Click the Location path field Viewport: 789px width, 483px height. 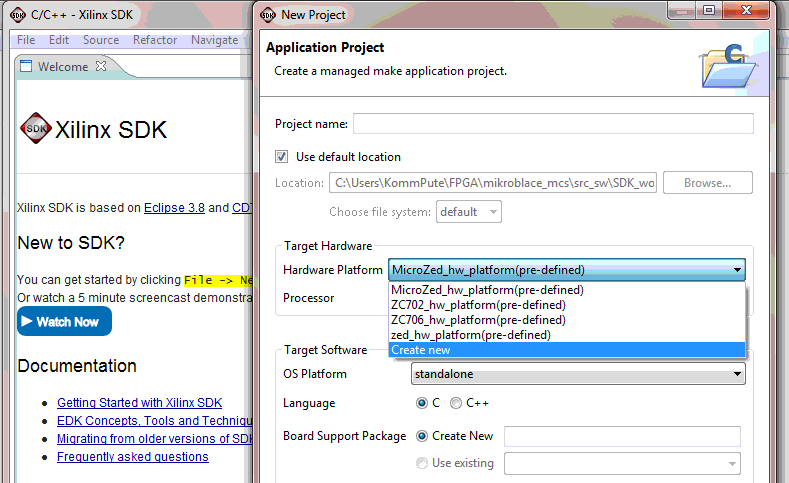point(493,183)
